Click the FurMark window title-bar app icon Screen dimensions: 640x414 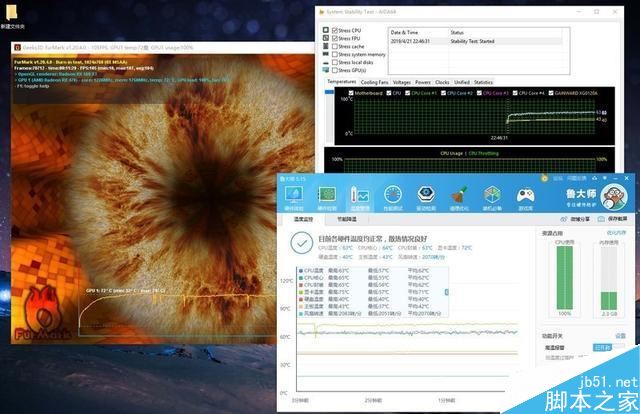click(x=18, y=47)
